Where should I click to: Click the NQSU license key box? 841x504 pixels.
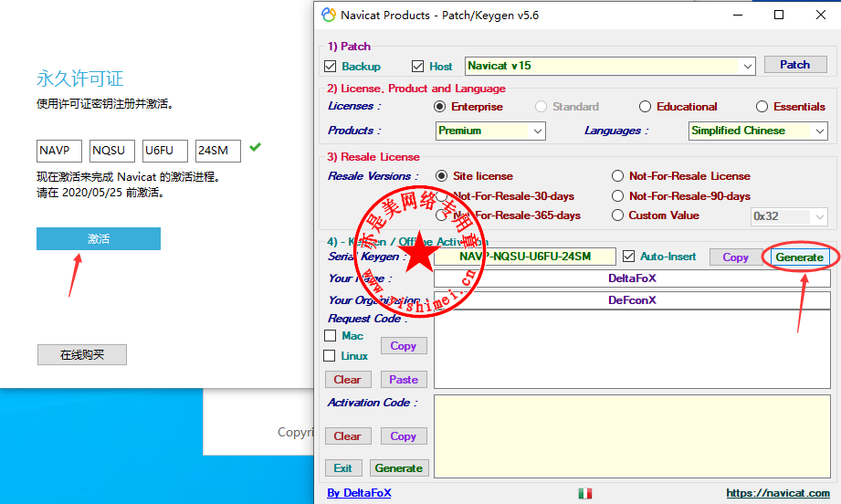[x=112, y=151]
